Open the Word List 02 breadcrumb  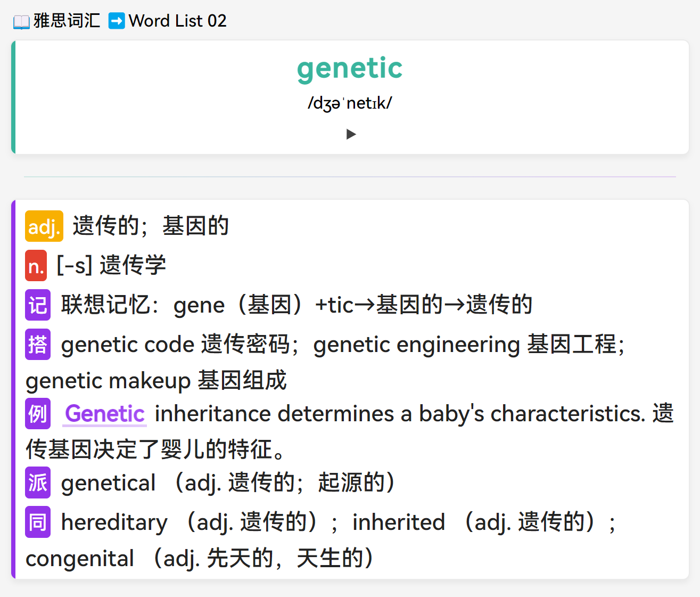[x=178, y=21]
